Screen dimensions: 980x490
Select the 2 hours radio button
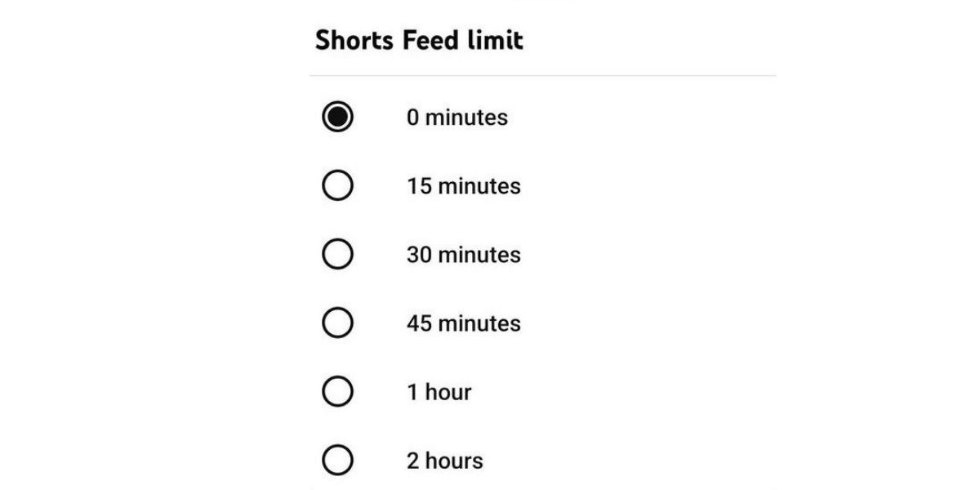pyautogui.click(x=337, y=461)
